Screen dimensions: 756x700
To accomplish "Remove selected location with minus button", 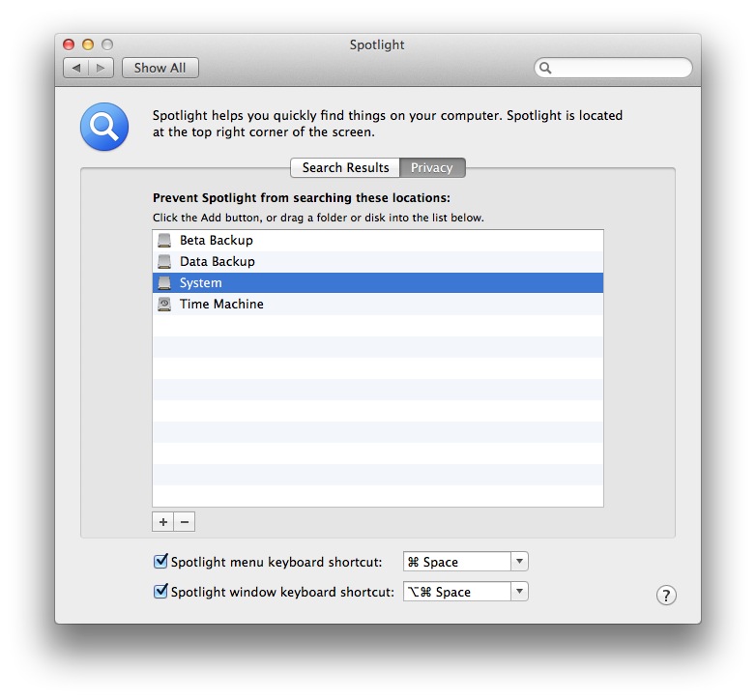I will (x=185, y=522).
